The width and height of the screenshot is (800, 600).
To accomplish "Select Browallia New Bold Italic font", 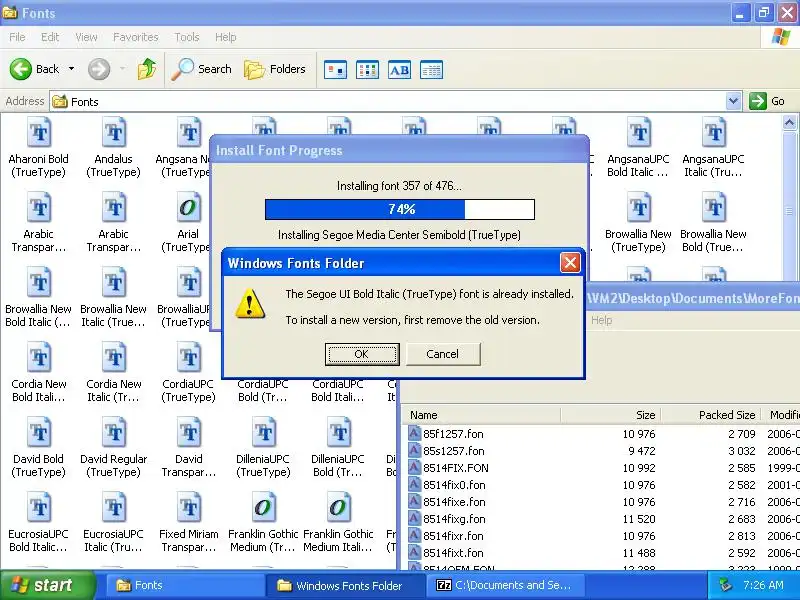I will click(38, 298).
